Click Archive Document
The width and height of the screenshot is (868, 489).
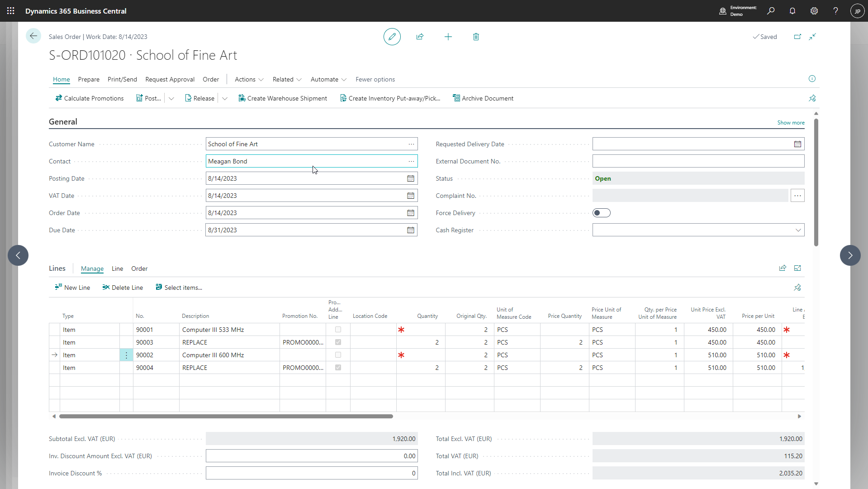(483, 98)
